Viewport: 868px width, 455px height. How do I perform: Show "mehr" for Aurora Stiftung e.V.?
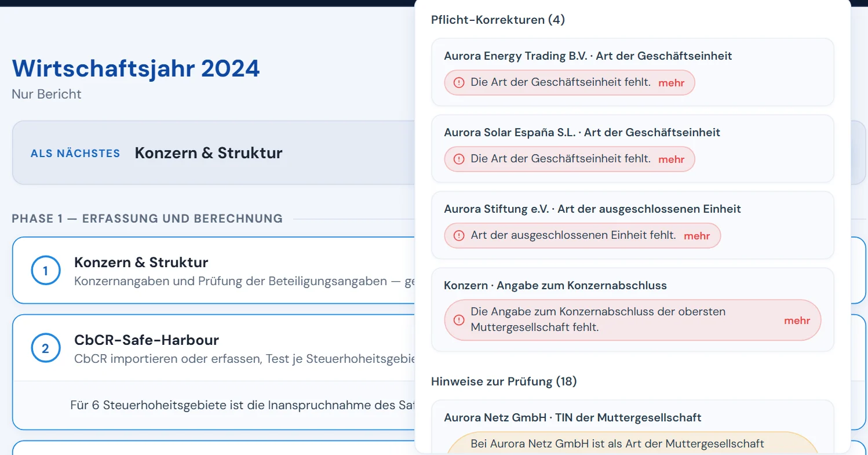click(697, 236)
